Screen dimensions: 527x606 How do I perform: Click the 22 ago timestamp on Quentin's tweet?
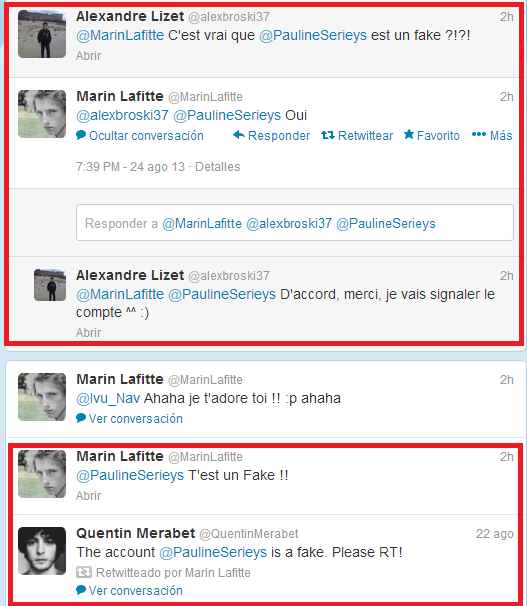495,534
